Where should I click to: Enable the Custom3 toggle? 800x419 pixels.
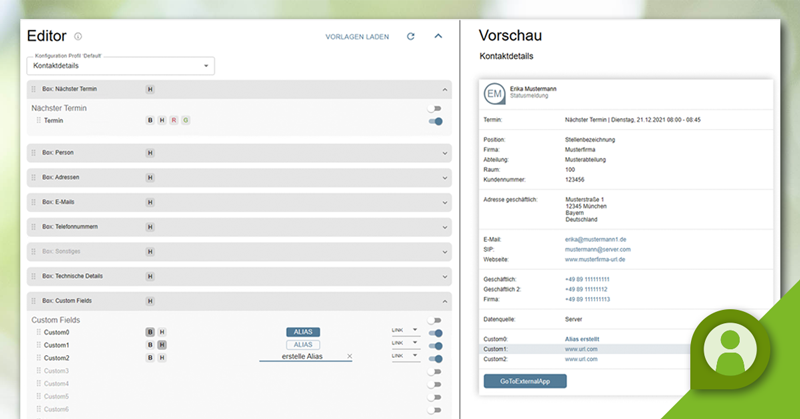[435, 371]
